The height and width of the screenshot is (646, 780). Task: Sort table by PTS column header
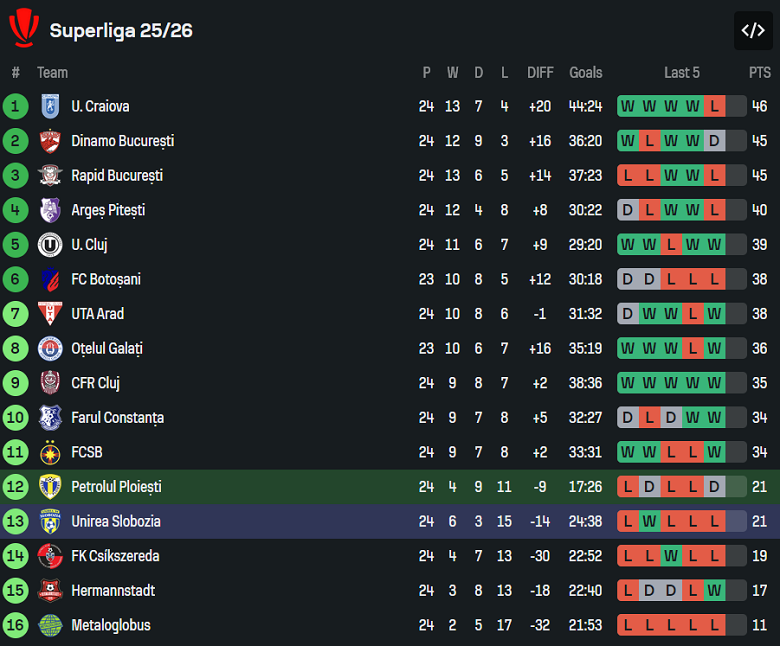(760, 72)
